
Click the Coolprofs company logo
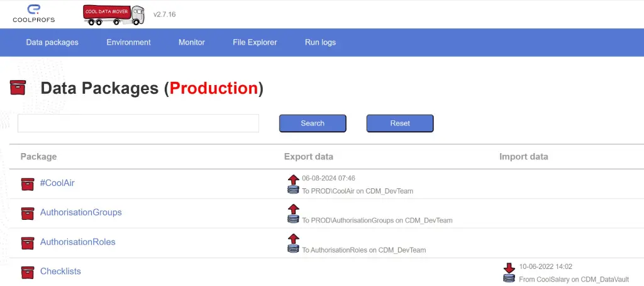[33, 14]
